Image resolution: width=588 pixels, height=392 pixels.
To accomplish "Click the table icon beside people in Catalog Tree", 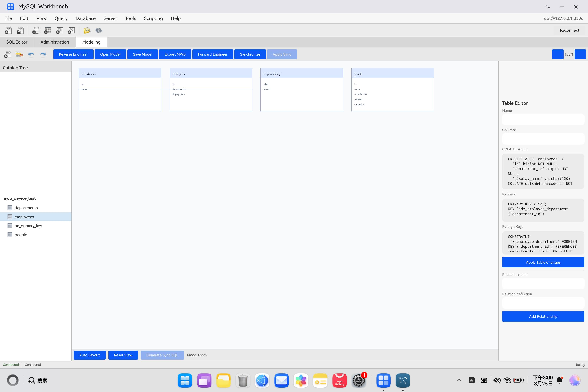I will coord(10,234).
